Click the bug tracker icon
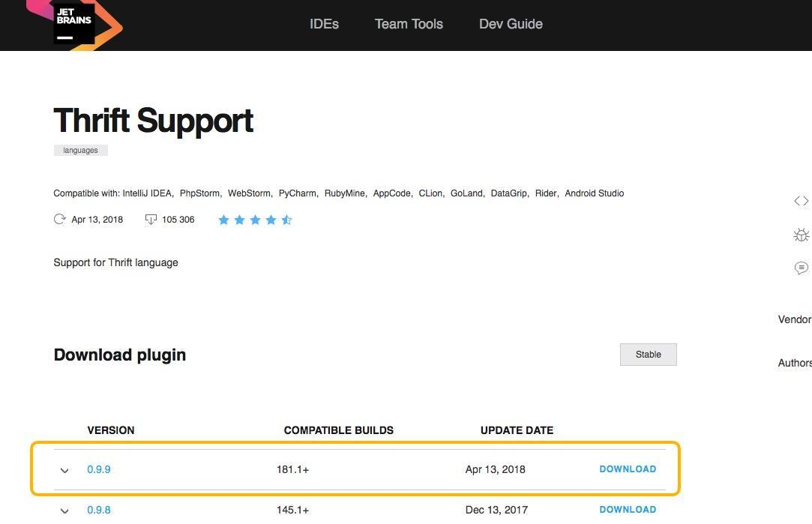Viewport: 812px width, 524px height. [801, 235]
